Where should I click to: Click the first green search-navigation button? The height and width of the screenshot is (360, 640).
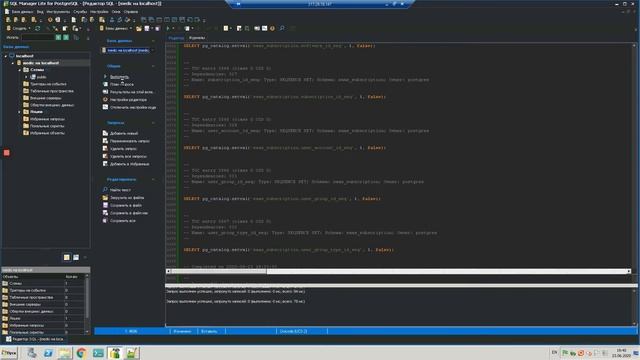click(58, 38)
